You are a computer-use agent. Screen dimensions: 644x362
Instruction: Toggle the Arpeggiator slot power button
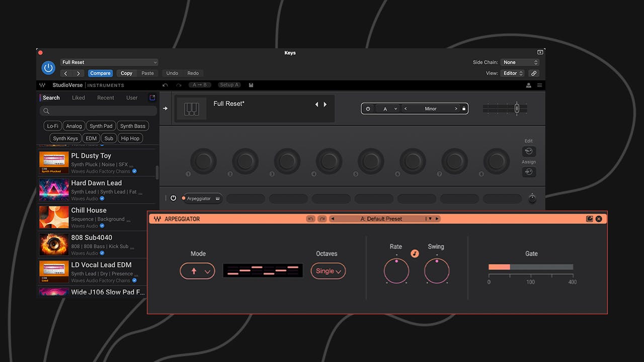pos(173,198)
